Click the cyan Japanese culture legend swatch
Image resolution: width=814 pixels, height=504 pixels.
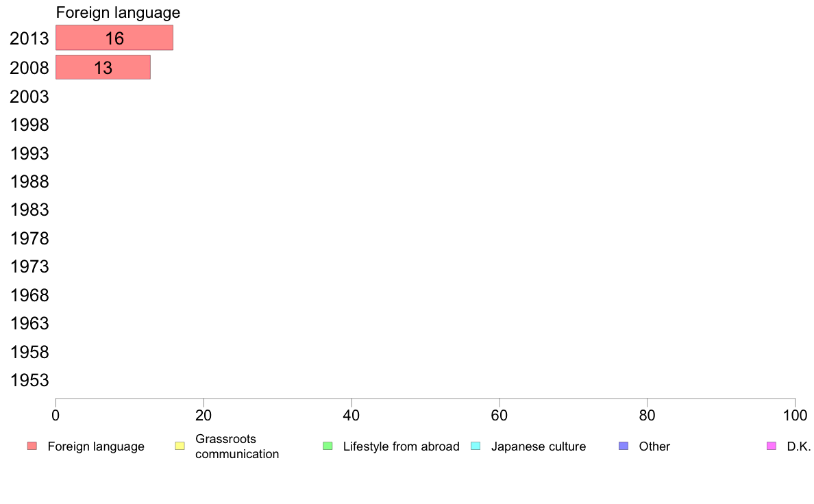coord(476,446)
